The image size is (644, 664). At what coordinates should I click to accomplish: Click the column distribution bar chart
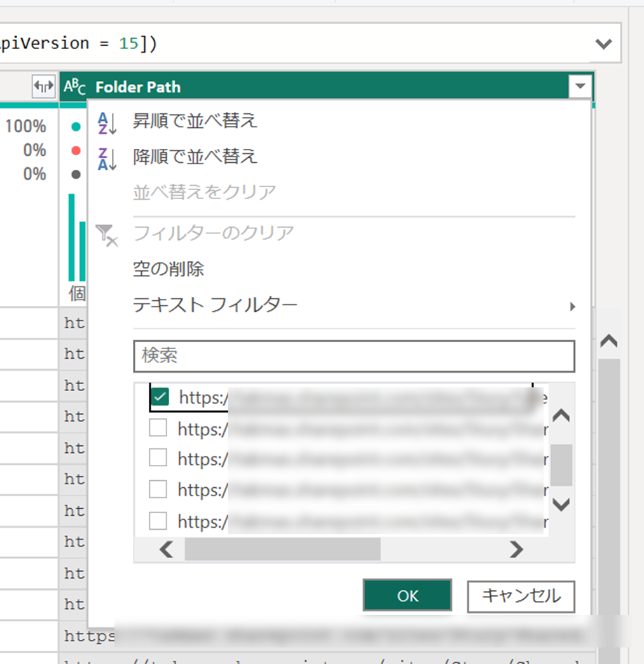[x=77, y=237]
